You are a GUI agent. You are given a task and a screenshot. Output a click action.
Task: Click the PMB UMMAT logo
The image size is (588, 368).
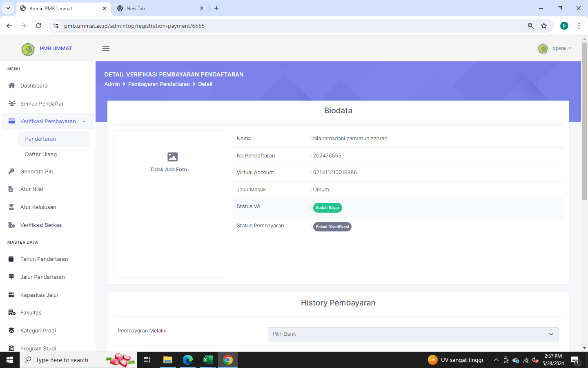point(28,49)
